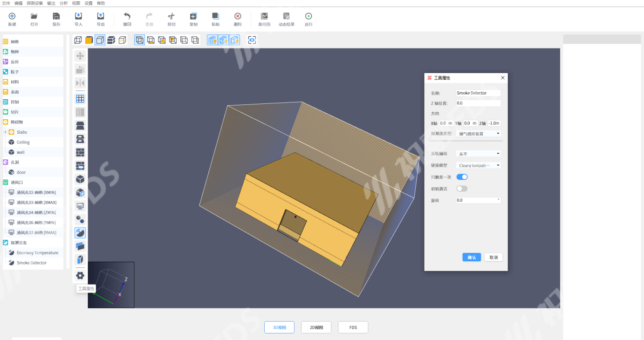Open the 探测器类型 dropdown

click(x=479, y=134)
